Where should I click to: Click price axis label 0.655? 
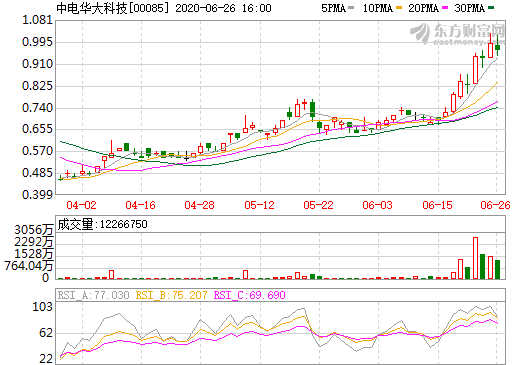(x=38, y=129)
